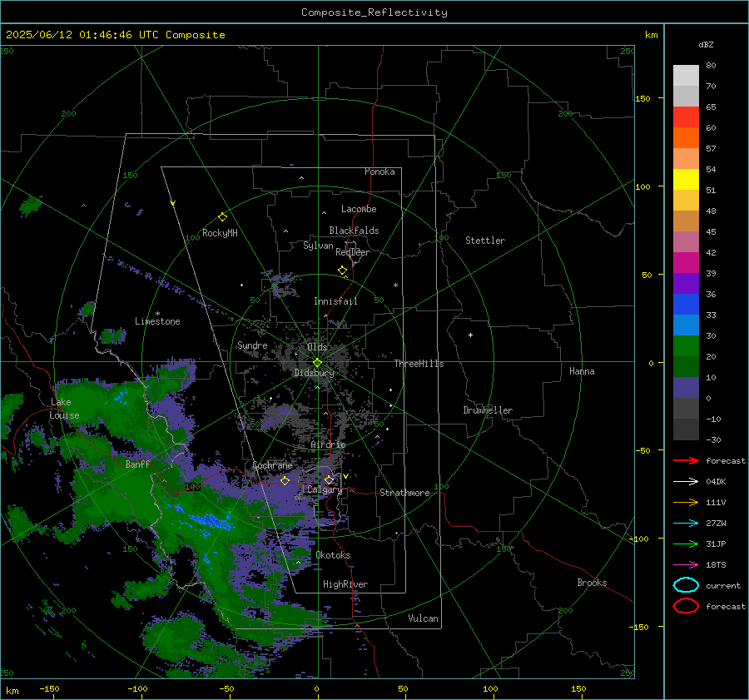
Task: Click the Lacombe city label
Action: (x=359, y=209)
